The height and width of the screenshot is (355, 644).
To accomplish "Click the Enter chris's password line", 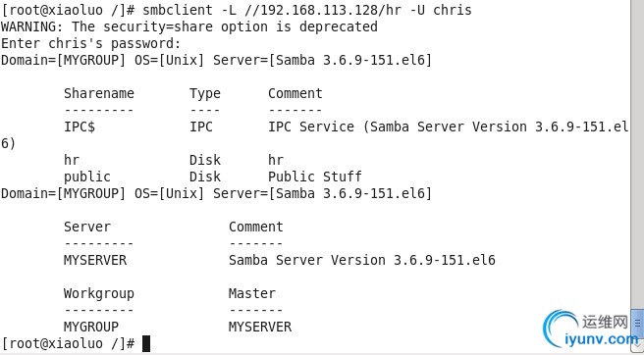I will [90, 43].
